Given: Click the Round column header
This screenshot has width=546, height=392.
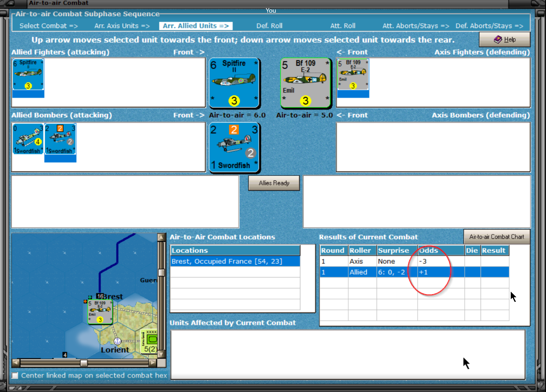Looking at the screenshot, I should pyautogui.click(x=334, y=250).
